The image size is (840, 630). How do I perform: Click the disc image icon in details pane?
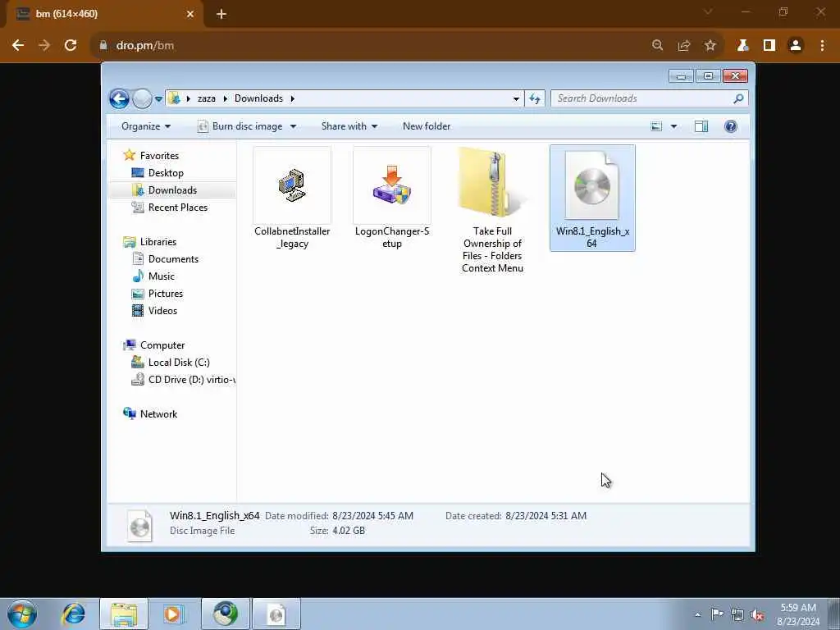(139, 526)
